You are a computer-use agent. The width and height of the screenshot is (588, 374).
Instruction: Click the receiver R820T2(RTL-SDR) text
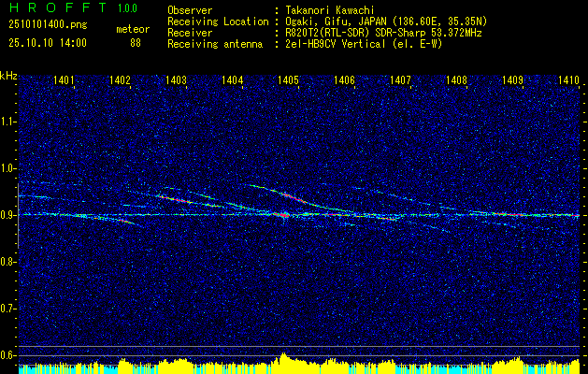click(x=328, y=33)
